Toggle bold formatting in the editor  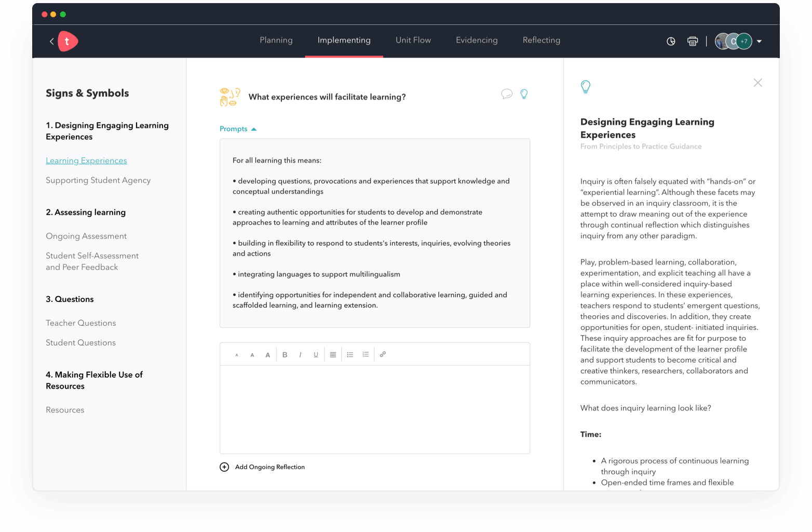(x=285, y=355)
